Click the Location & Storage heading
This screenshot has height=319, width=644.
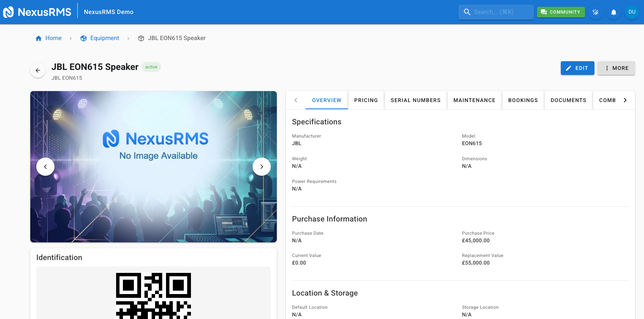point(325,293)
